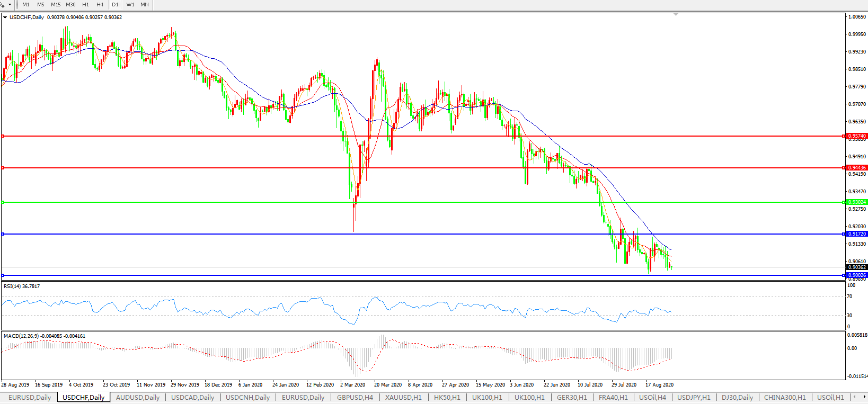
Task: Select the M15 timeframe
Action: [x=56, y=5]
